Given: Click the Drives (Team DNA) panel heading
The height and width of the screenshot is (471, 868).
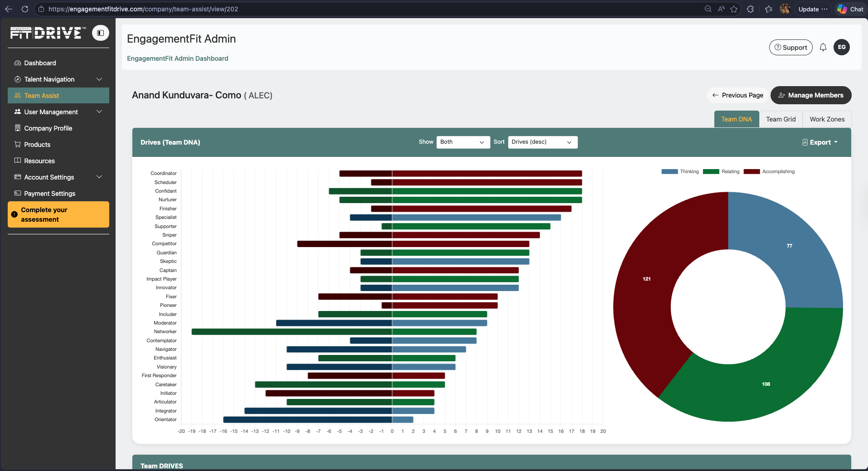Looking at the screenshot, I should (170, 142).
